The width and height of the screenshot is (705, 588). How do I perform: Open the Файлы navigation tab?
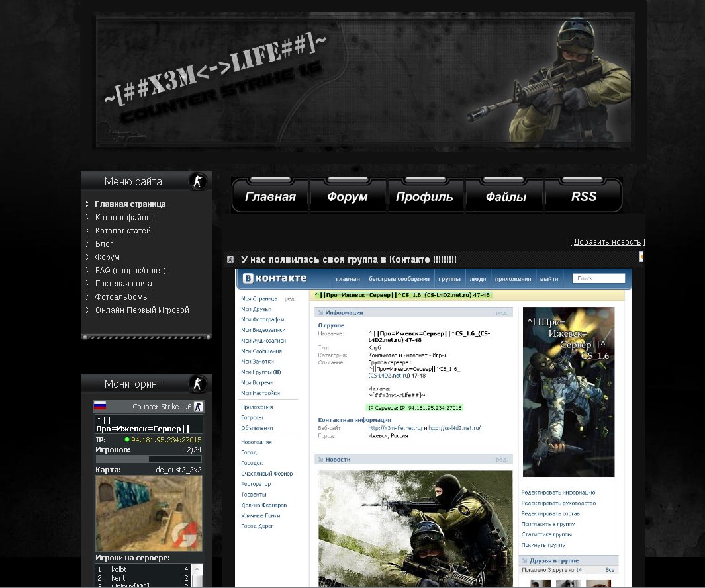tap(506, 196)
